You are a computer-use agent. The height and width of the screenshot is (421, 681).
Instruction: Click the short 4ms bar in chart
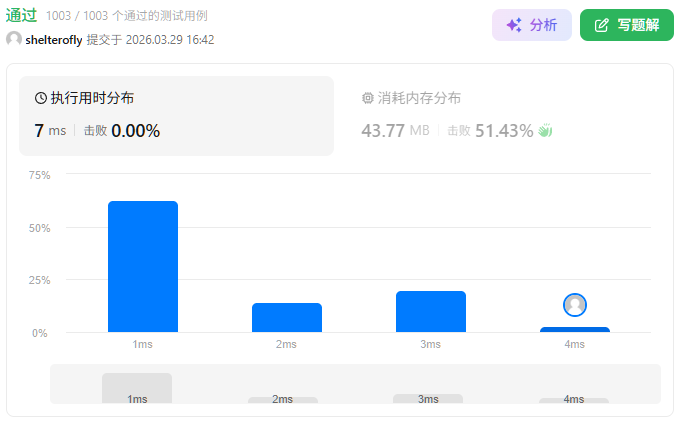pos(574,329)
